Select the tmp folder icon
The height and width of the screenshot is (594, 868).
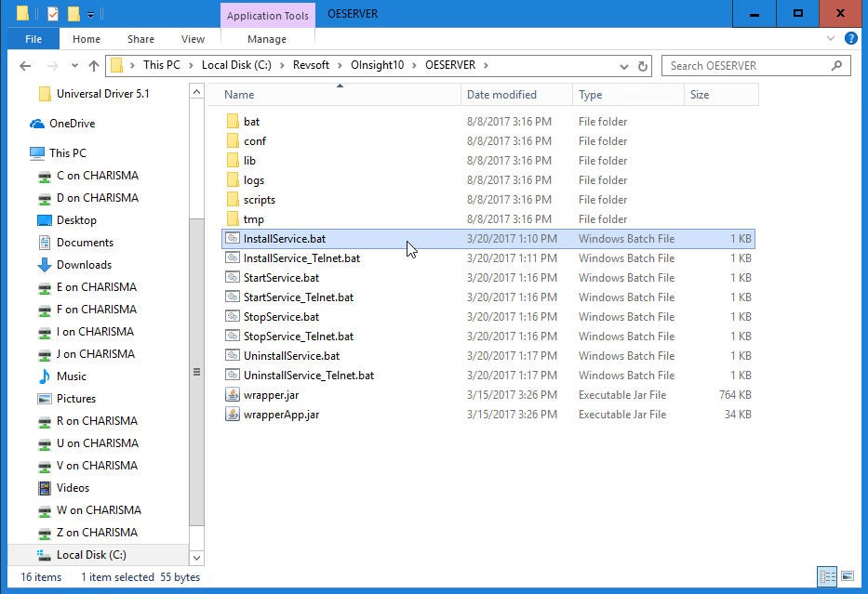(234, 219)
